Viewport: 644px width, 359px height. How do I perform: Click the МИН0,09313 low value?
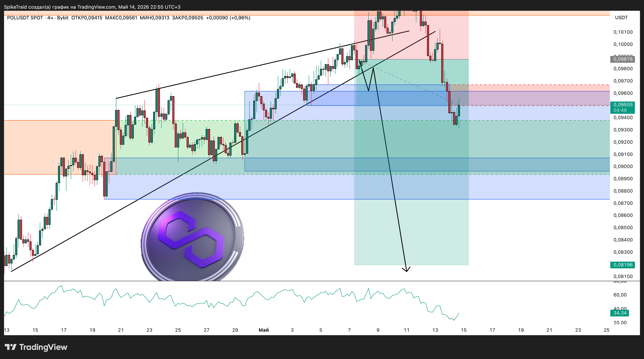tap(155, 18)
